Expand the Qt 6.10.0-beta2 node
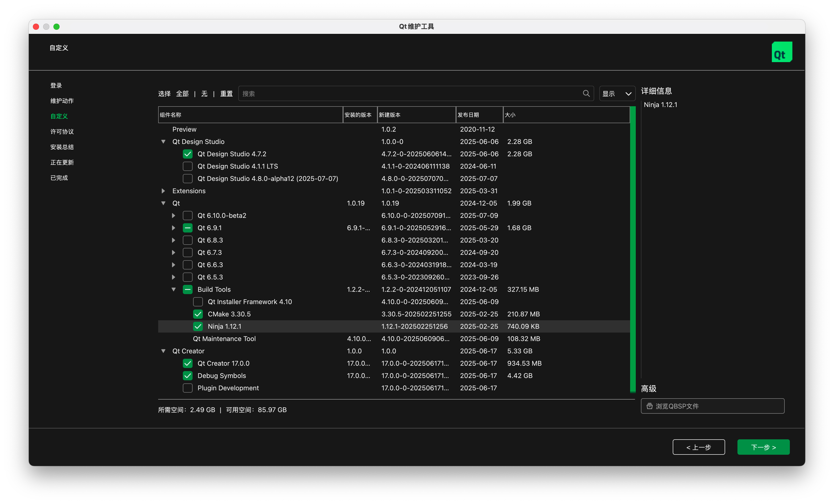 [x=173, y=216]
